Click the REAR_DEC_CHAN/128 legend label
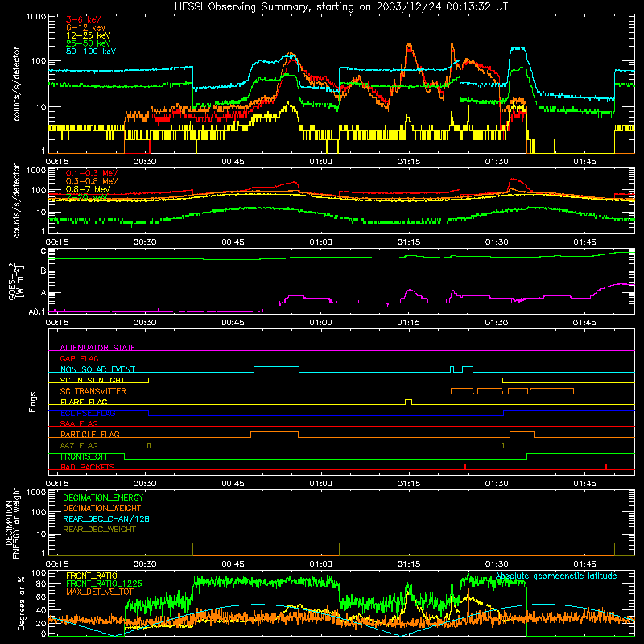This screenshot has width=644, height=644. click(106, 518)
